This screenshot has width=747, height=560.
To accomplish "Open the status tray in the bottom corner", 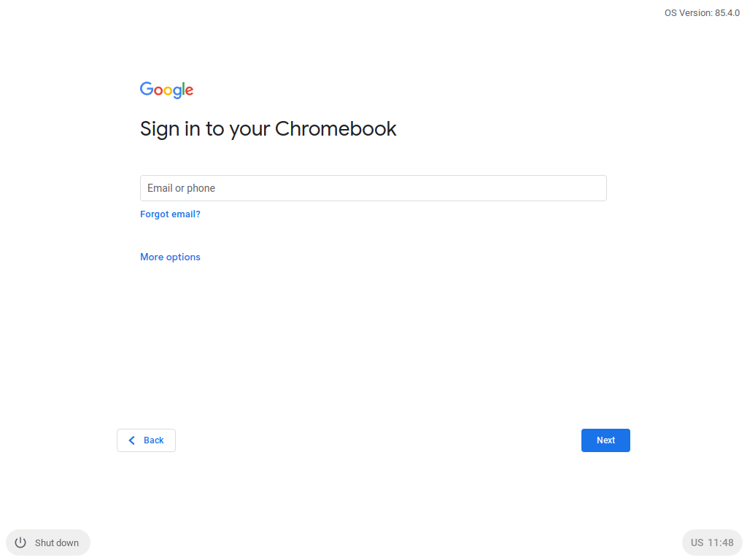I will click(712, 542).
